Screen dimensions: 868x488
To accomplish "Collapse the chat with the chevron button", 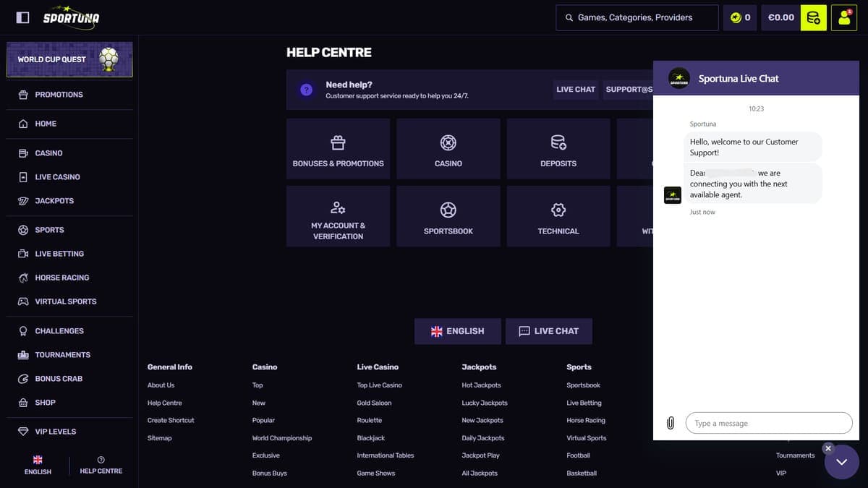I will pos(842,462).
